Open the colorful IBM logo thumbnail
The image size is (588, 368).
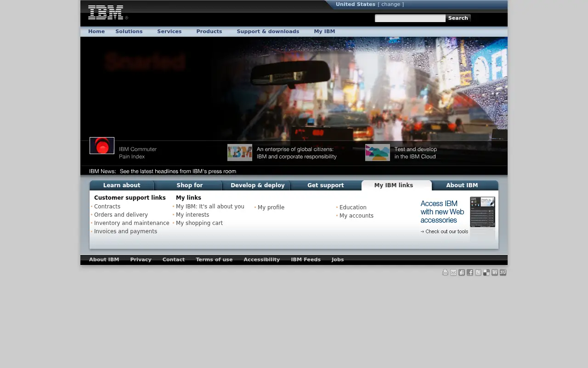coord(240,153)
